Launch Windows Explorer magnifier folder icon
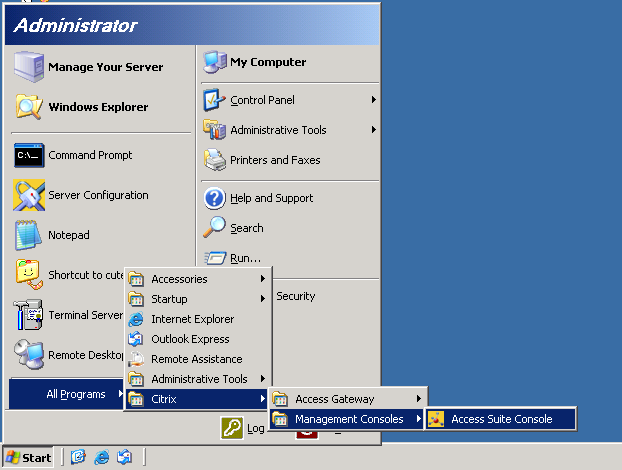Viewport: 622px width, 470px height. point(29,107)
